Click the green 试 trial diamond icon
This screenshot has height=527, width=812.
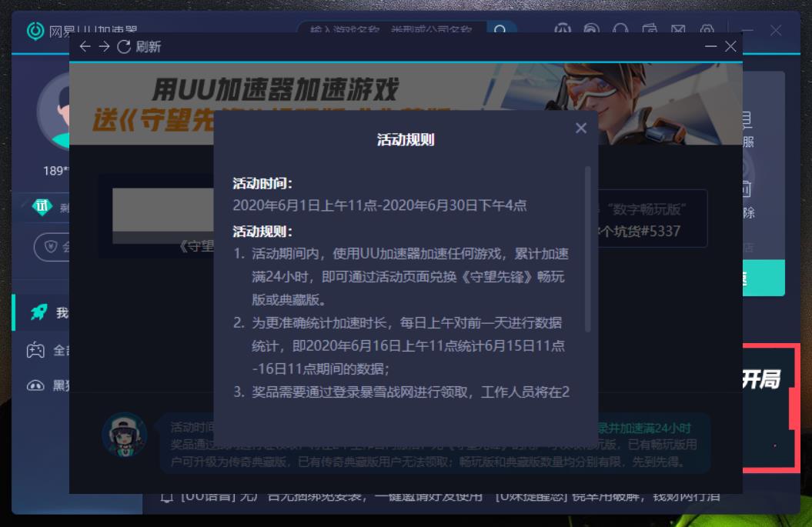click(x=42, y=206)
